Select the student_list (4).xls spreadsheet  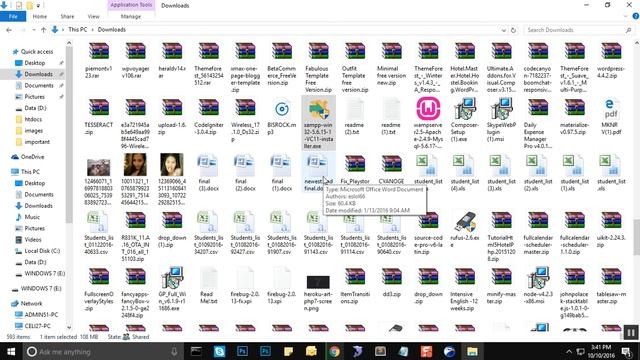click(x=464, y=173)
